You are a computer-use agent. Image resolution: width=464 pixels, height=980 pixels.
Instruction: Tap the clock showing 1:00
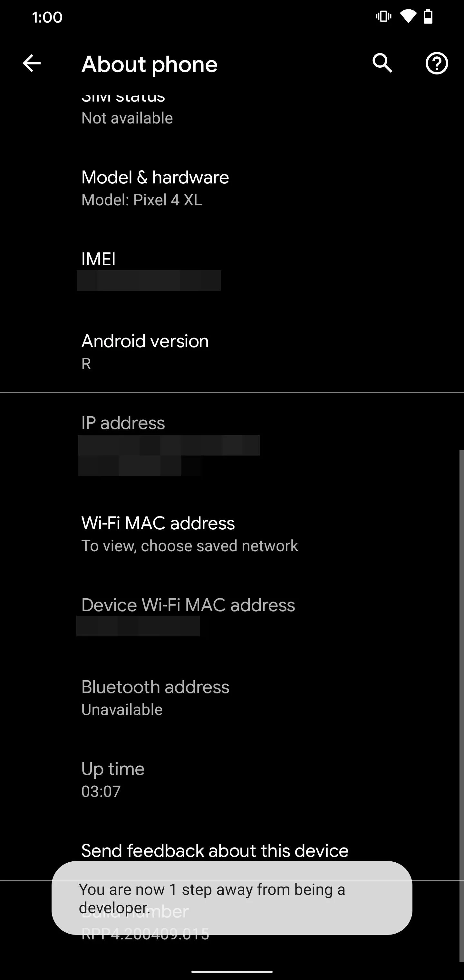47,17
